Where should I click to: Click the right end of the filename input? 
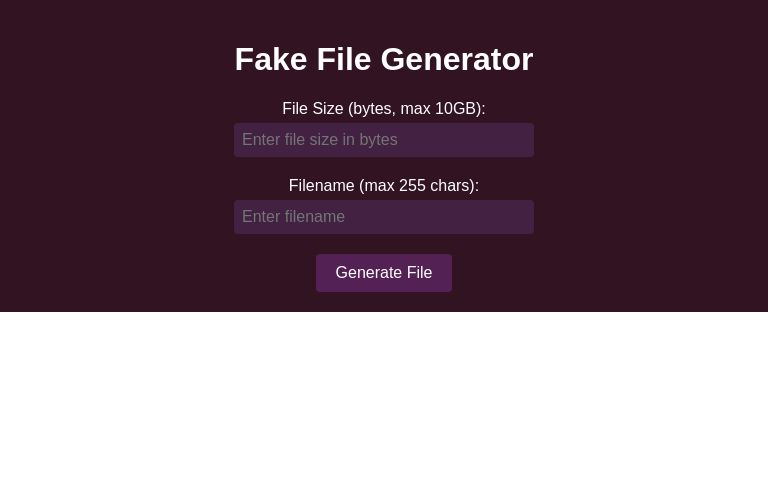coord(522,217)
